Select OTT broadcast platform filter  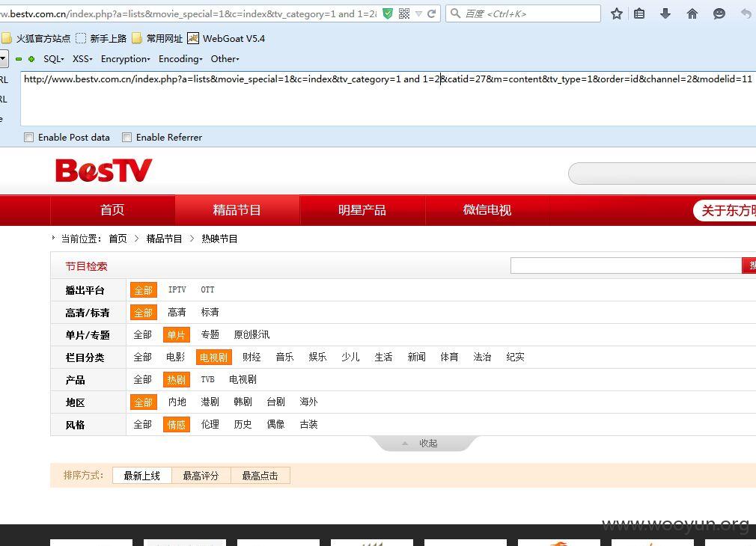point(207,289)
